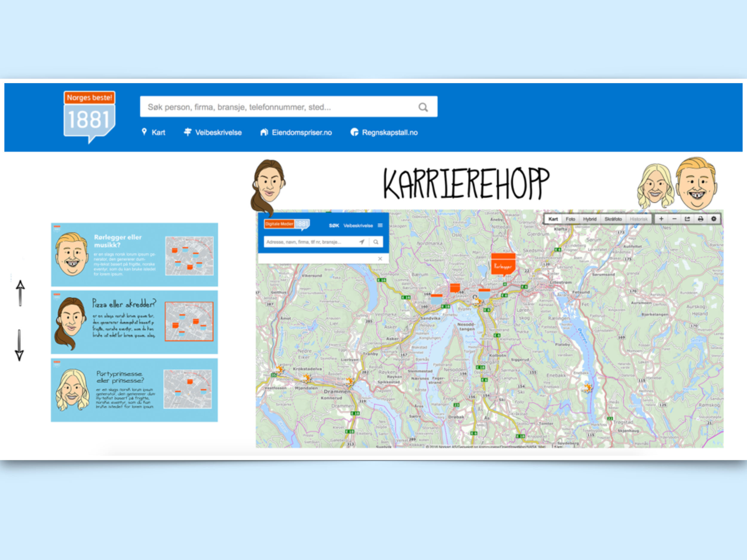The width and height of the screenshot is (747, 560).
Task: Select the Pizza eller skredder card
Action: (134, 322)
